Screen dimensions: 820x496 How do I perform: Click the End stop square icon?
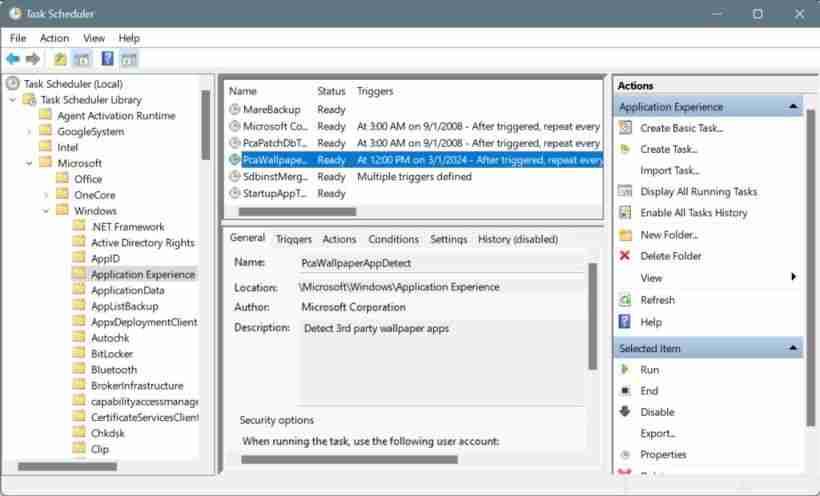[625, 391]
